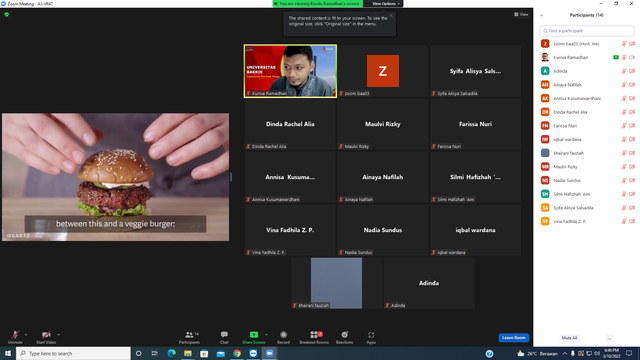Viewport: 640px width, 360px height.
Task: Select the Adinda video tile
Action: coord(429,283)
